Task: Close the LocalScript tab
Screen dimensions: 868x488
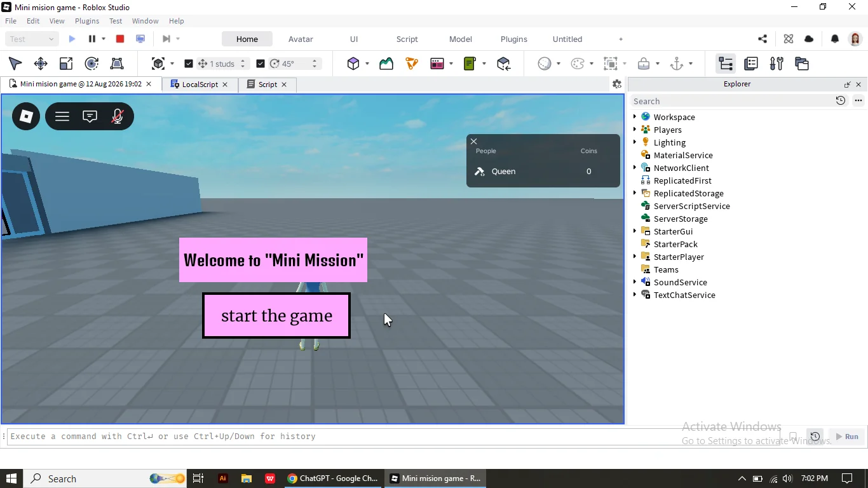Action: click(225, 85)
